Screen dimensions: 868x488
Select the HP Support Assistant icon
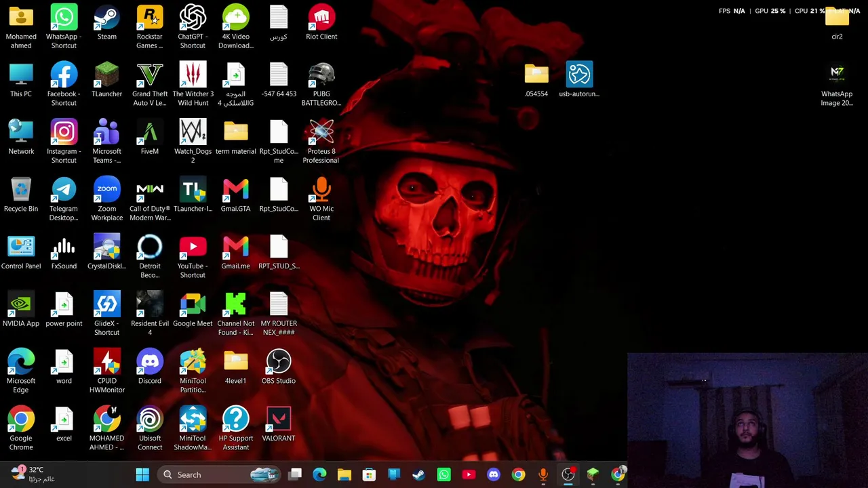coord(235,429)
